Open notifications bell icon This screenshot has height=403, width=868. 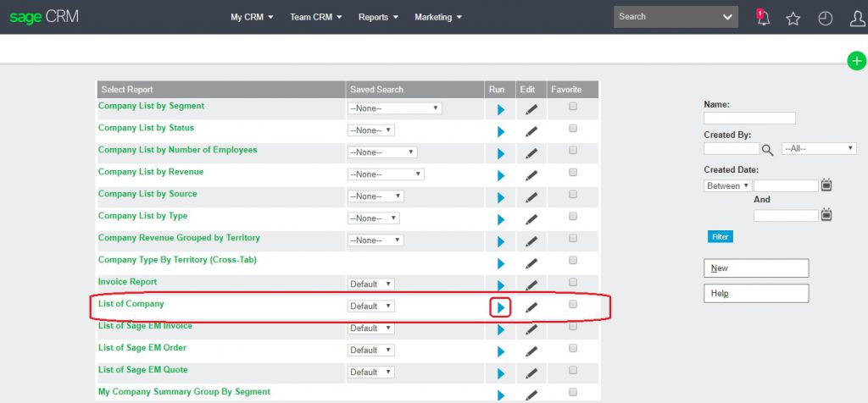(764, 17)
